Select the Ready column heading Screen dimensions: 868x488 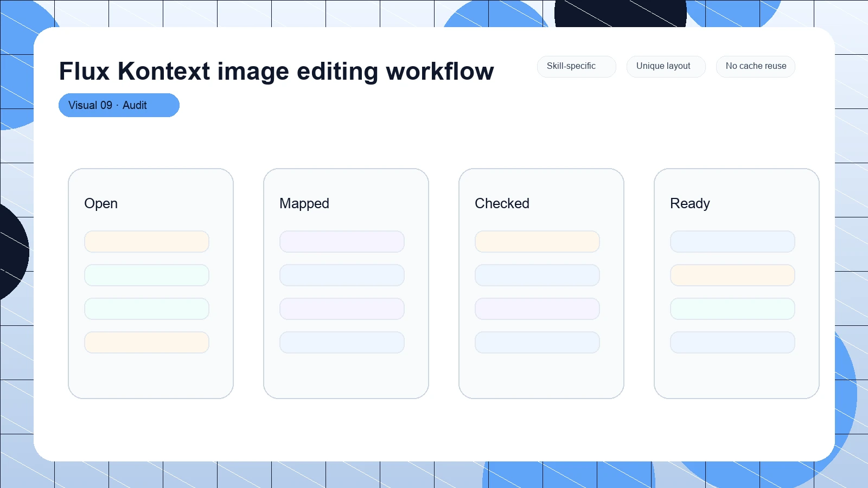pyautogui.click(x=690, y=203)
